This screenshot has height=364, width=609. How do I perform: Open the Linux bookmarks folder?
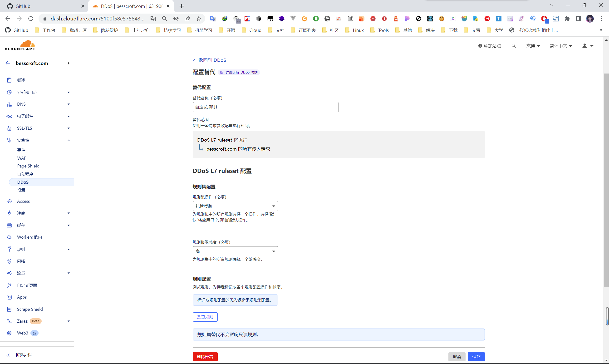pos(354,30)
